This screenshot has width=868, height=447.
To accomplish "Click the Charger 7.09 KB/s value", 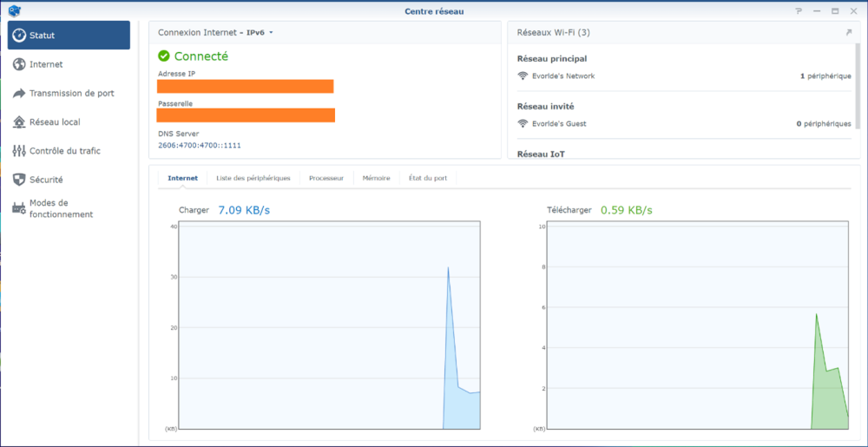I will pos(244,210).
